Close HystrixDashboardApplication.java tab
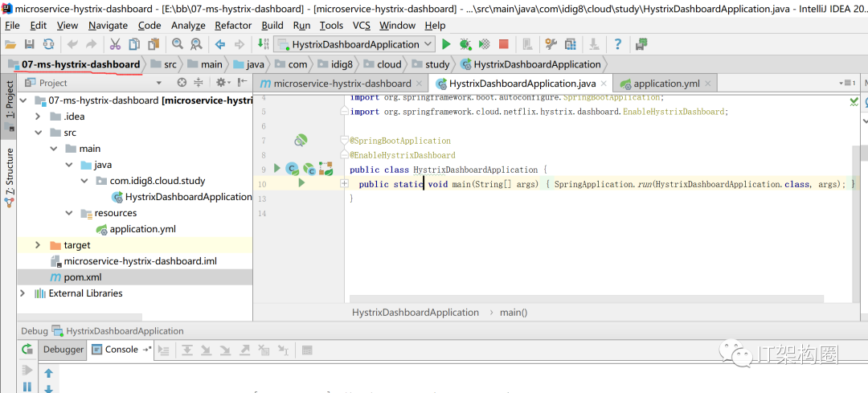 (604, 84)
